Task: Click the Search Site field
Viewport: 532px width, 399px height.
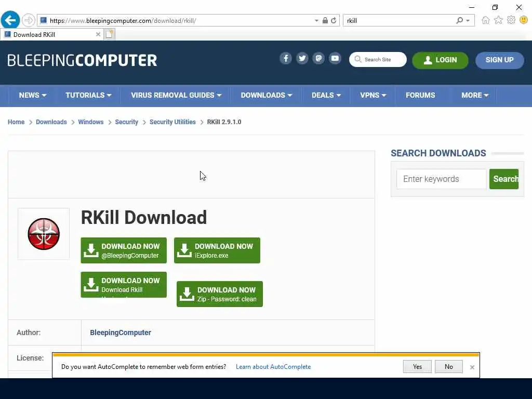Action: 378,59
